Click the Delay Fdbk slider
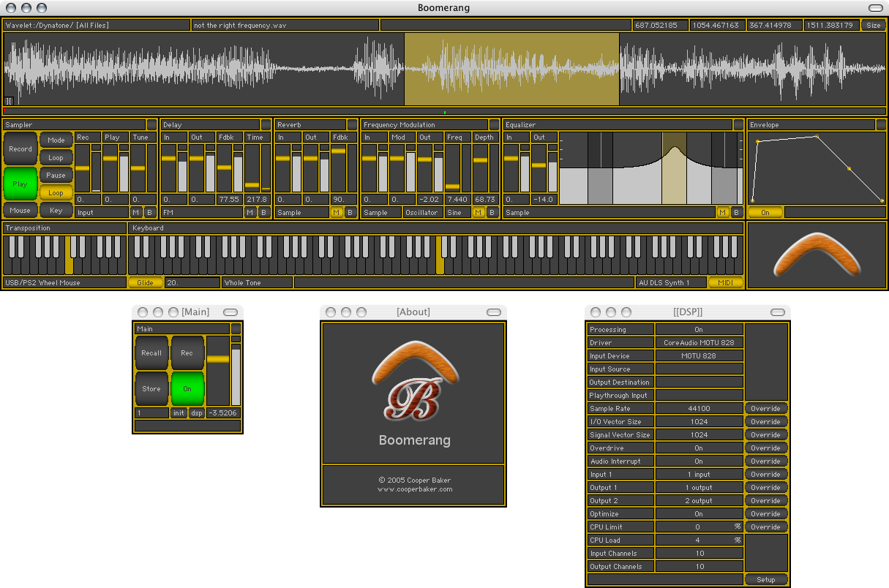Screen dimensions: 889x588 [224, 168]
